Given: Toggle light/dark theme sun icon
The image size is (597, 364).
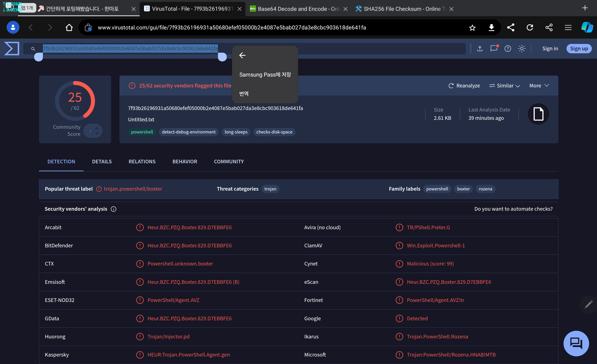Looking at the screenshot, I should [522, 48].
